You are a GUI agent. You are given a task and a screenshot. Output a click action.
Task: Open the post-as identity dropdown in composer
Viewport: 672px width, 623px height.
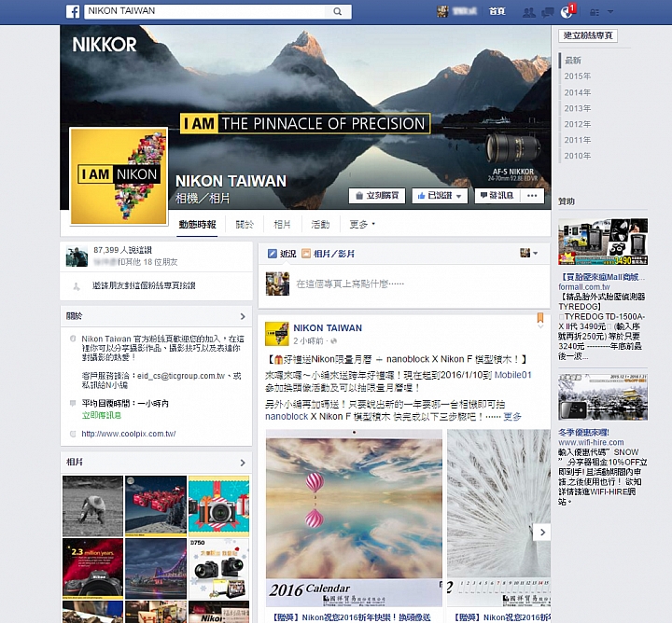pyautogui.click(x=529, y=253)
